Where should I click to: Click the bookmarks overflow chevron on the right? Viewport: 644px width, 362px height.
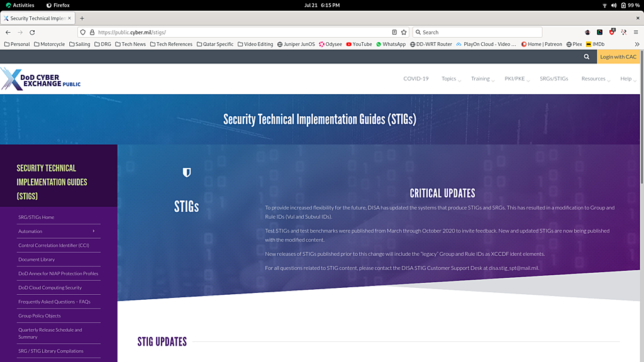(x=637, y=44)
